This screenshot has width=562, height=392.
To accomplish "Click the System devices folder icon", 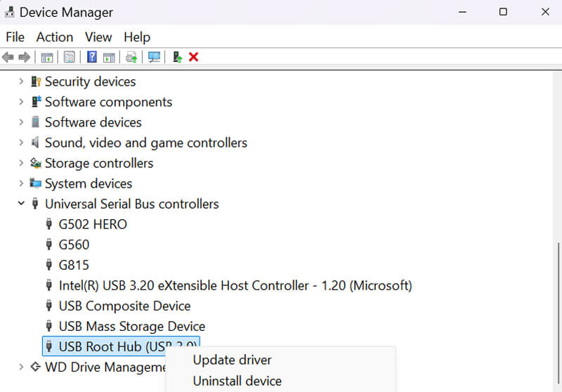I will 36,183.
